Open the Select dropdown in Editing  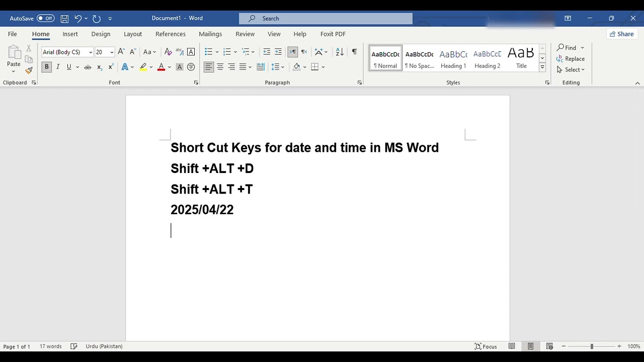coord(571,70)
